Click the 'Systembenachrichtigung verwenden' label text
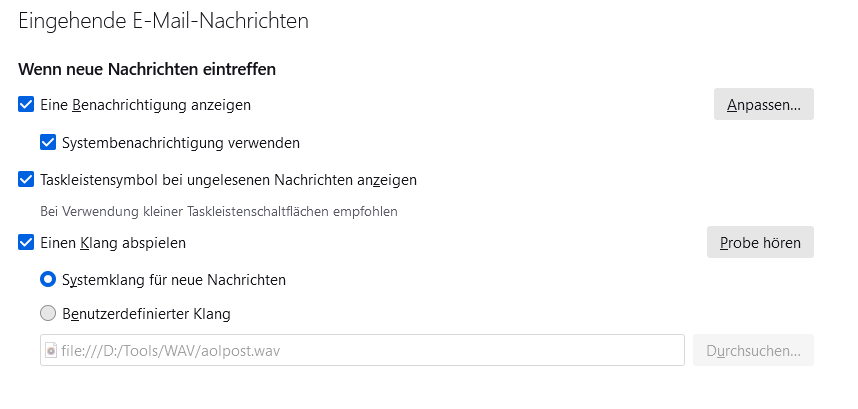 [180, 142]
